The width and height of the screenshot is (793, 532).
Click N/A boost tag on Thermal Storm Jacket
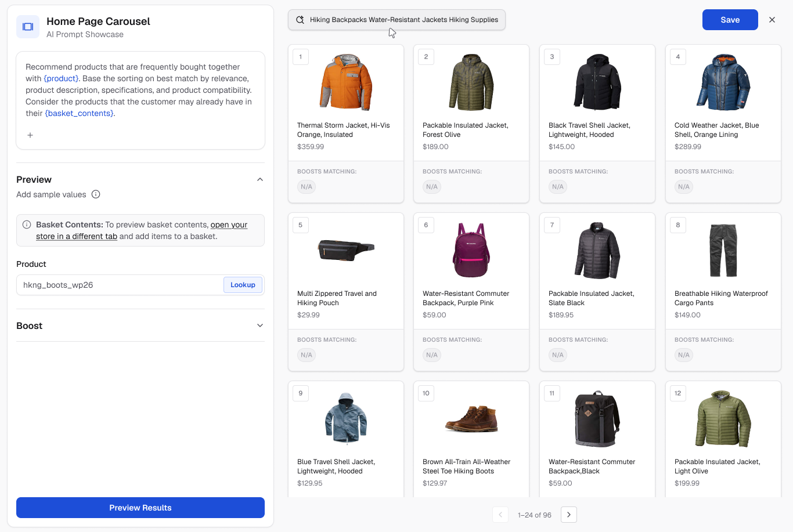click(307, 187)
